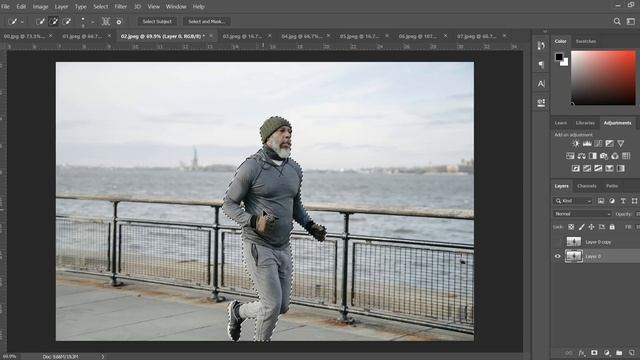
Task: Click the background color swatch
Action: (x=565, y=63)
